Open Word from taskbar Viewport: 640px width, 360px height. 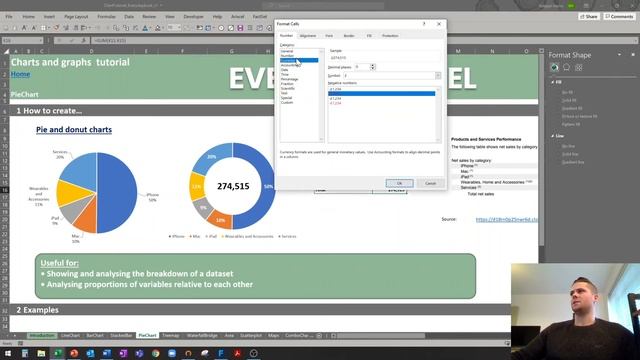(107, 353)
